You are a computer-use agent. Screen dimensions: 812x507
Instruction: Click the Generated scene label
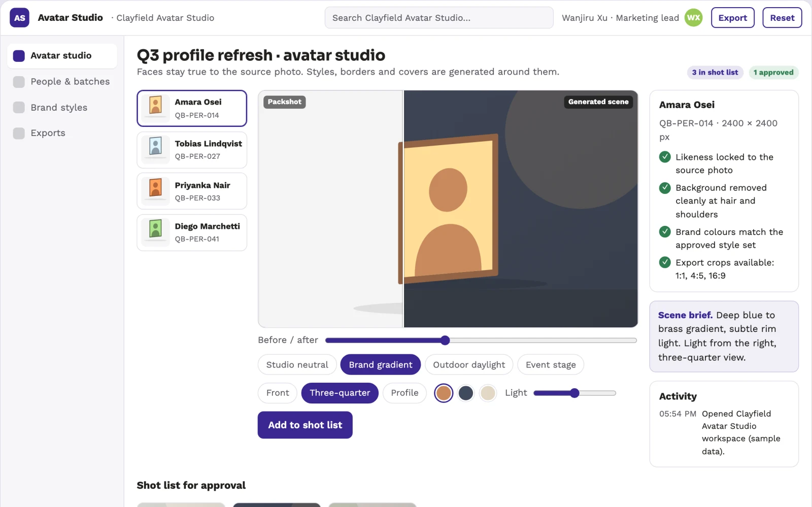(598, 102)
